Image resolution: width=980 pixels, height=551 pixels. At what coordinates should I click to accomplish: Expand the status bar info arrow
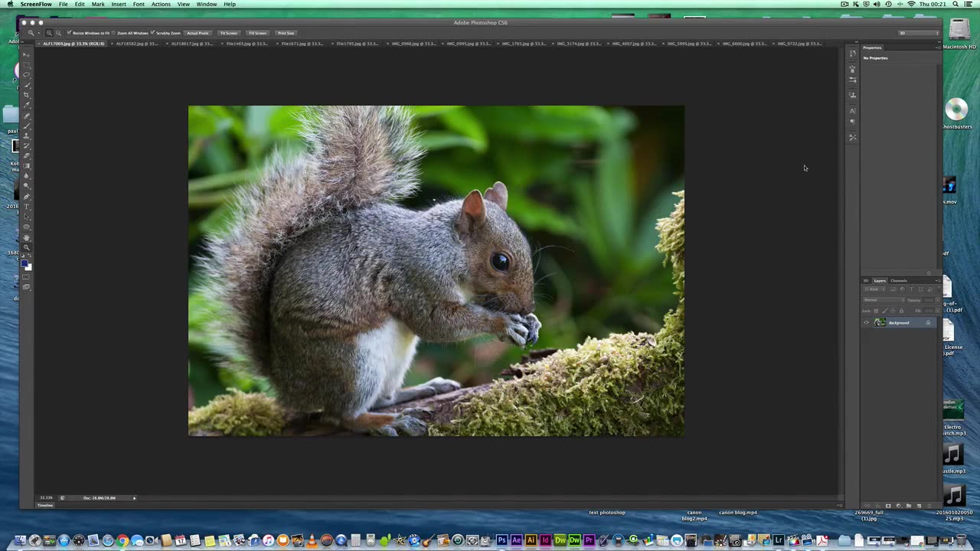click(x=135, y=498)
